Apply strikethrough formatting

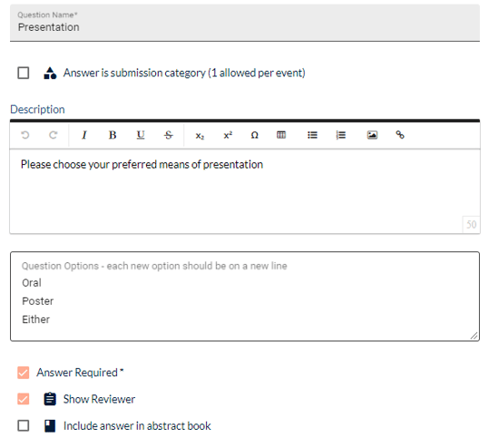[x=169, y=135]
